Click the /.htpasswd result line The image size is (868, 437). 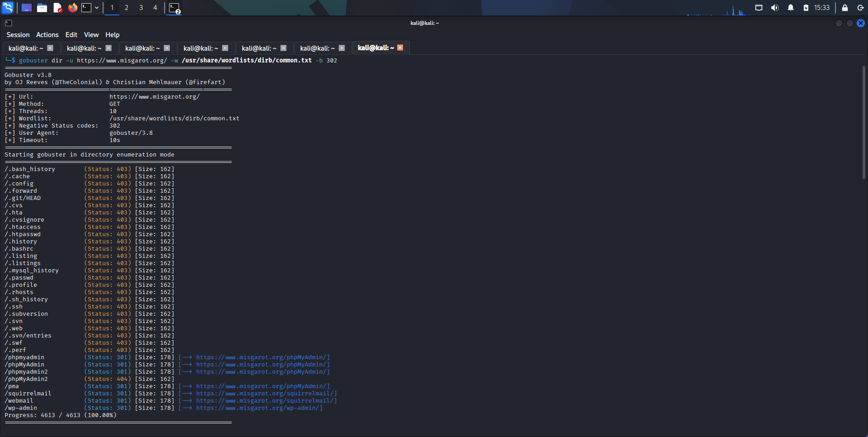pyautogui.click(x=90, y=234)
